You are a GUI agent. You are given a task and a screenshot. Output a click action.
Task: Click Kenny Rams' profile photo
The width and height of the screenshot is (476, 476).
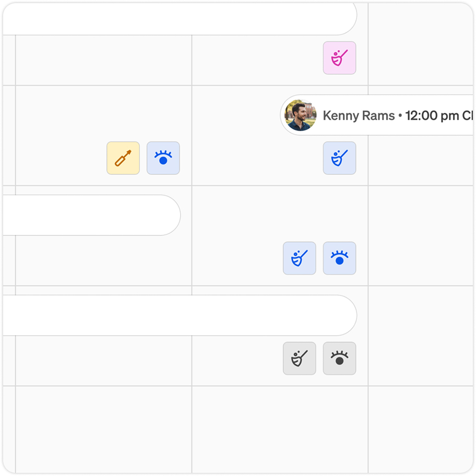301,115
